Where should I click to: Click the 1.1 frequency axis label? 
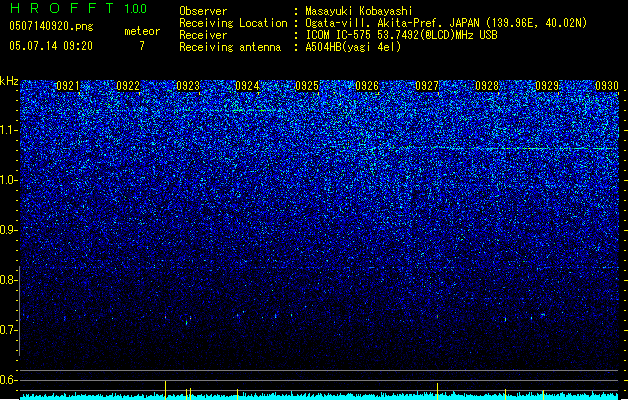[9, 131]
